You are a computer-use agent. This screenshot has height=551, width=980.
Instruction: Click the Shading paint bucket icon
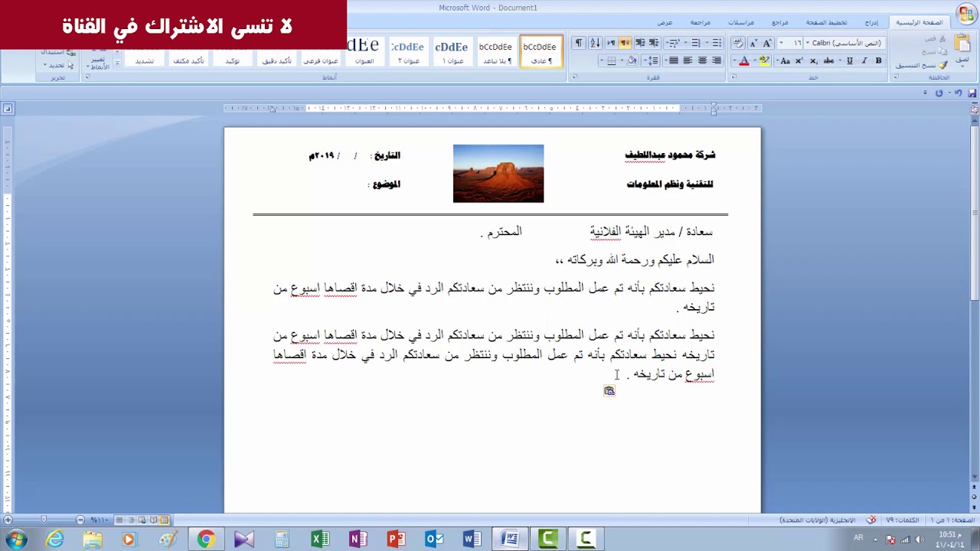pyautogui.click(x=631, y=60)
